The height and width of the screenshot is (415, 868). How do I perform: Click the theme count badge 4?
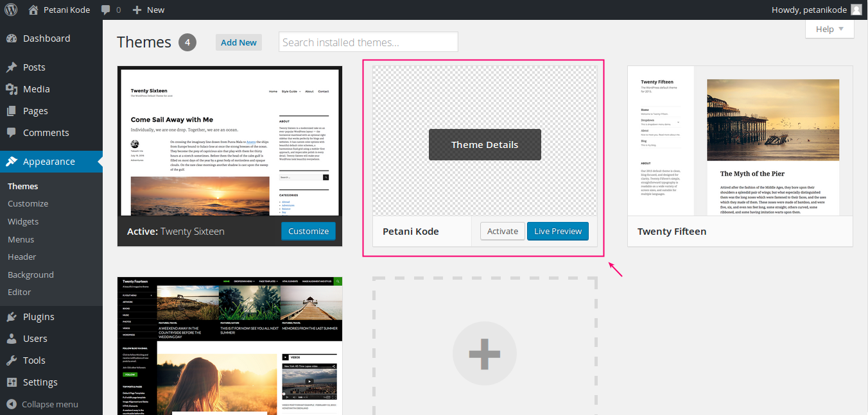click(187, 42)
